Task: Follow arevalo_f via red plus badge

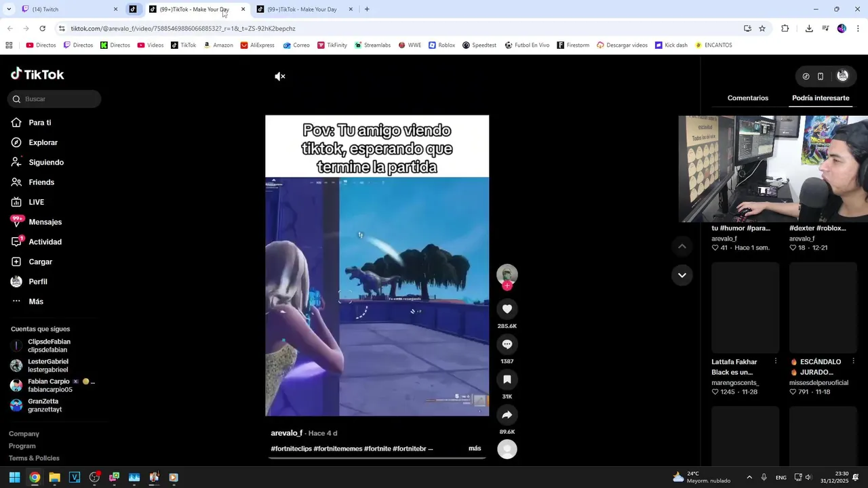Action: pyautogui.click(x=507, y=285)
